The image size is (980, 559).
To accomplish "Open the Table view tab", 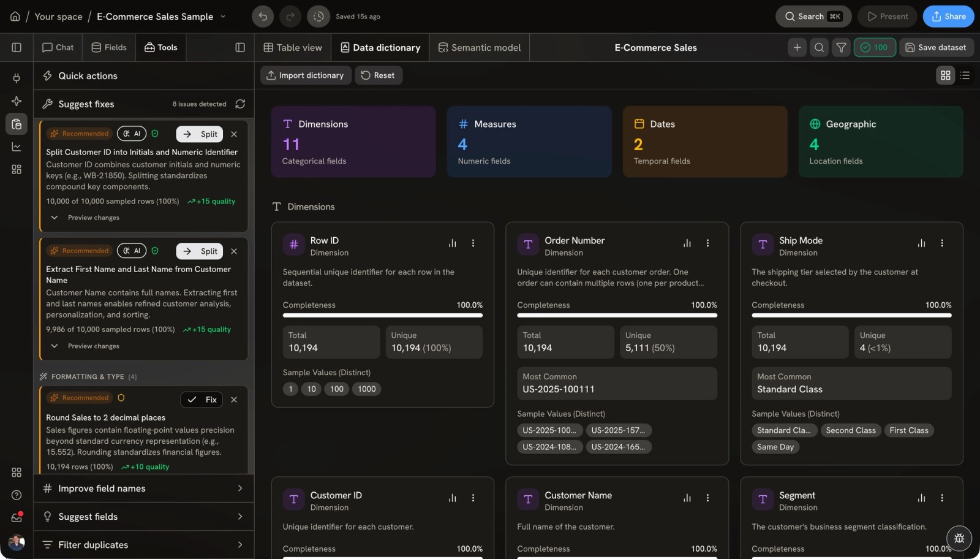I will (292, 47).
